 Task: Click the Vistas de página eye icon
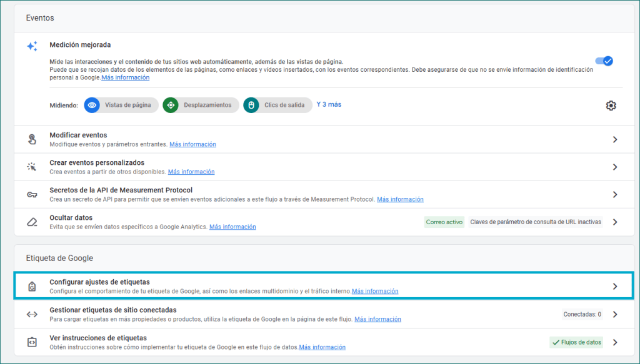[92, 105]
